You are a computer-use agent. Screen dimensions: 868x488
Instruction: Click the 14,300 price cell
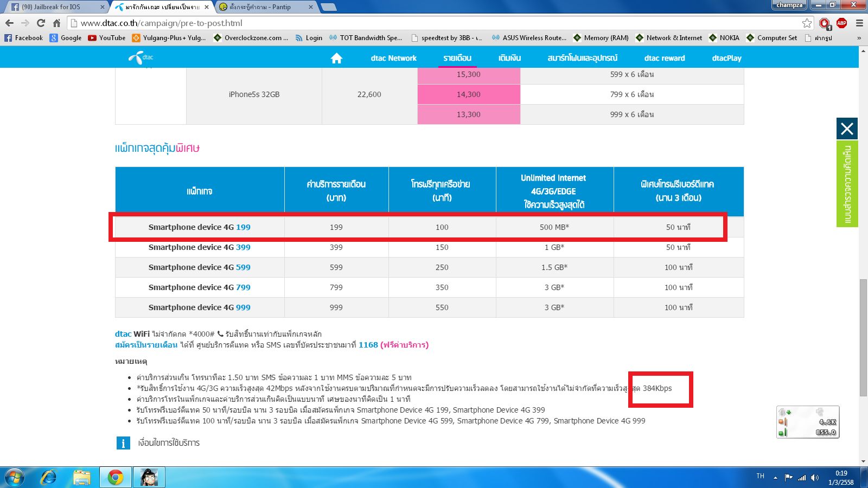pos(469,94)
